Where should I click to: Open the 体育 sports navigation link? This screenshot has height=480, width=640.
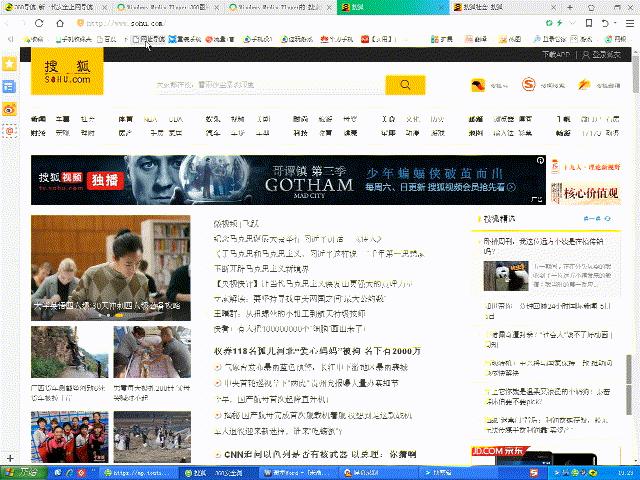coord(125,119)
